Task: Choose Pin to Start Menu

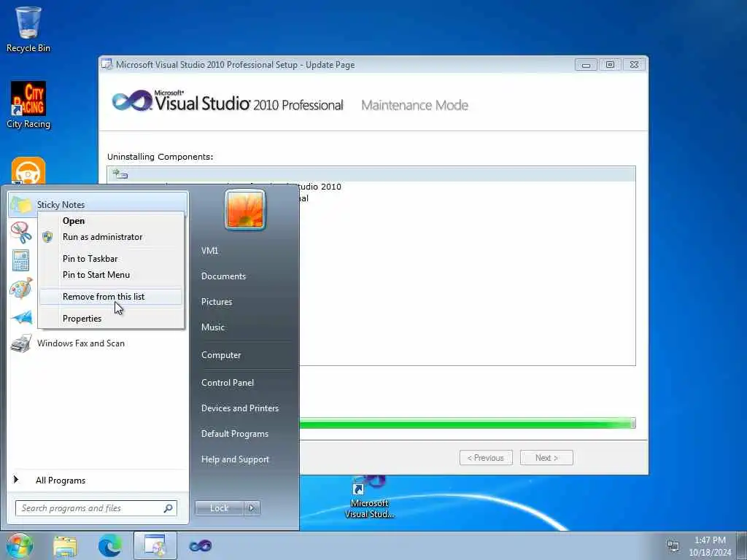Action: (x=111, y=275)
